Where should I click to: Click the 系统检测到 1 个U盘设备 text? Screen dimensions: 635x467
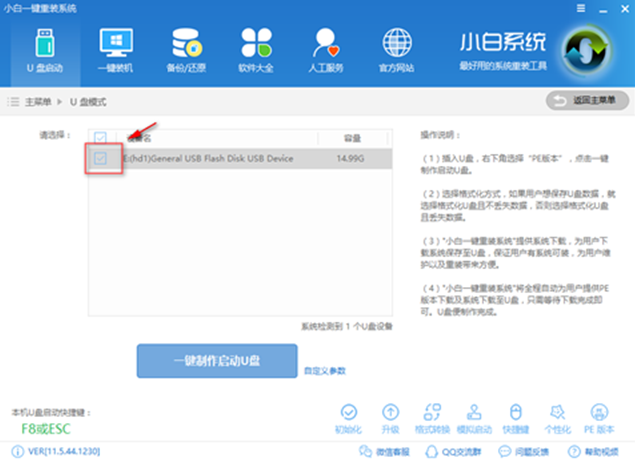point(347,326)
